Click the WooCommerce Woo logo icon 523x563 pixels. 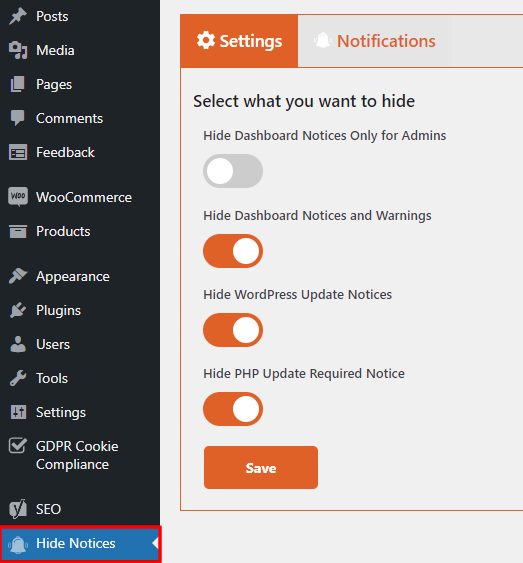click(18, 197)
